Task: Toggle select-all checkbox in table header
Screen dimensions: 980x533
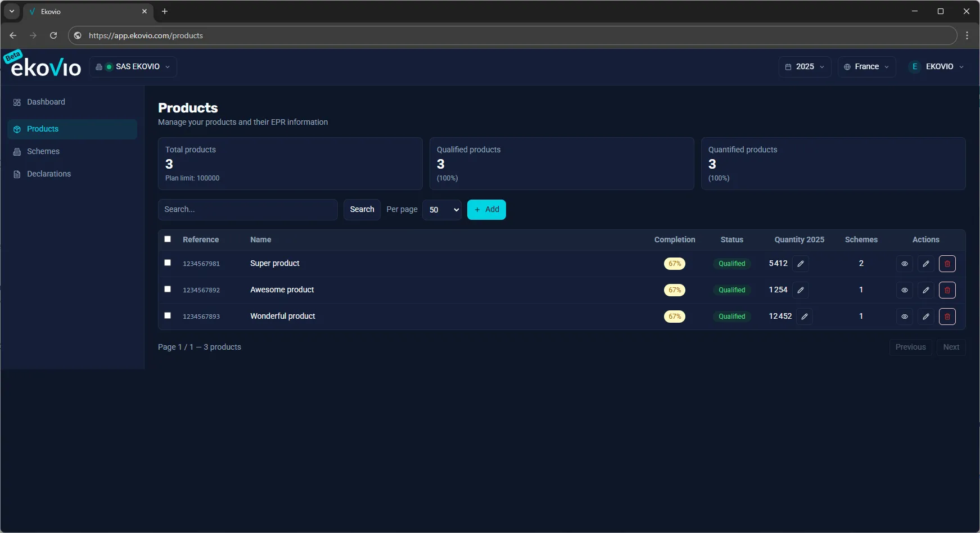Action: (x=168, y=239)
